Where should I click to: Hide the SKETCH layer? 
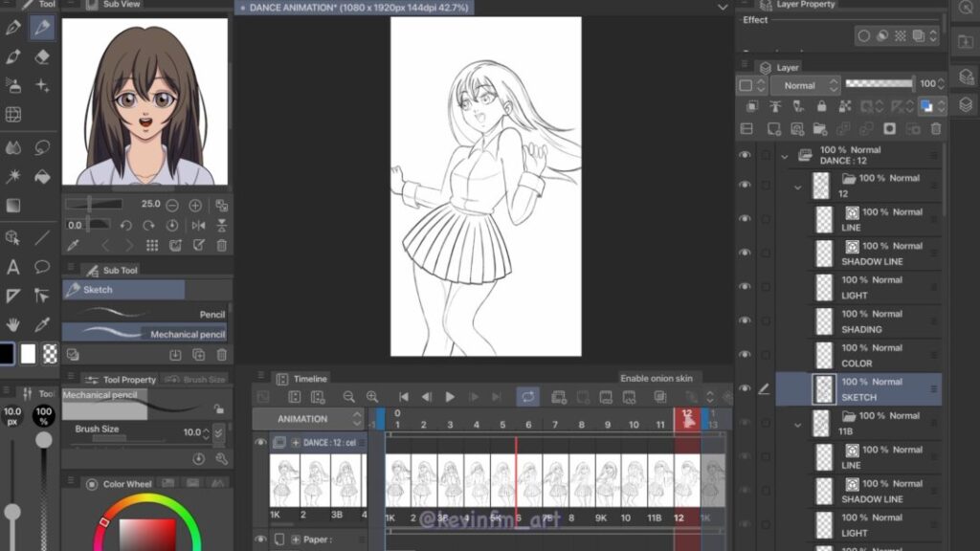coord(745,388)
